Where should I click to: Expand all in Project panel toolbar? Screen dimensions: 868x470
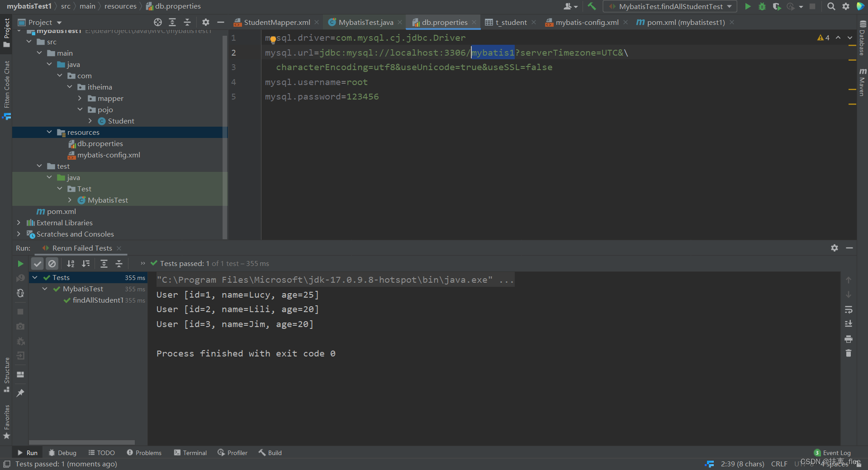coord(172,22)
